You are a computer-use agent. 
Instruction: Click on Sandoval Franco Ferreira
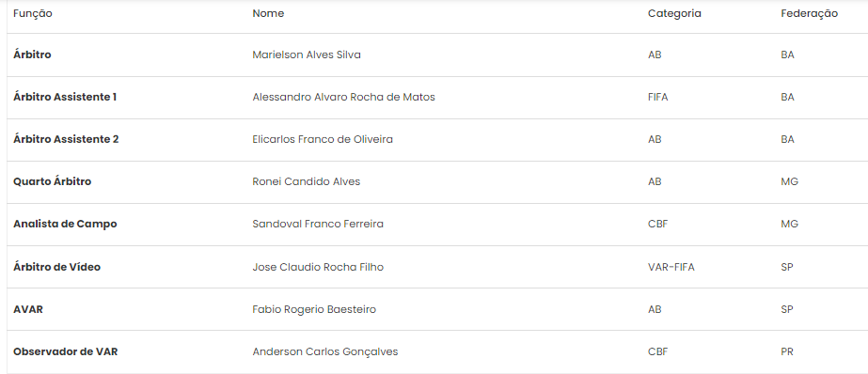(x=318, y=224)
